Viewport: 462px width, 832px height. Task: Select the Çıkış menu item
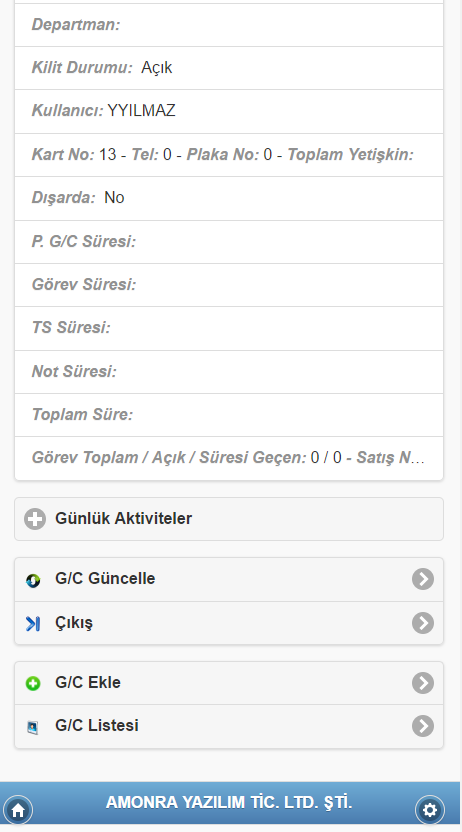229,623
